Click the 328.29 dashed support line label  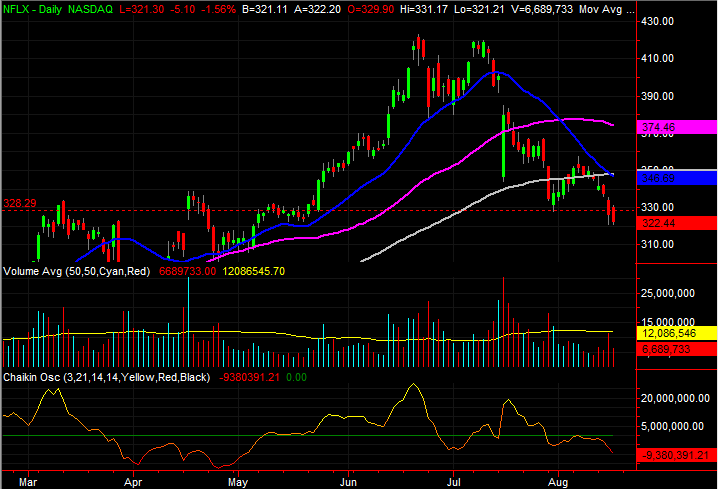tap(20, 203)
